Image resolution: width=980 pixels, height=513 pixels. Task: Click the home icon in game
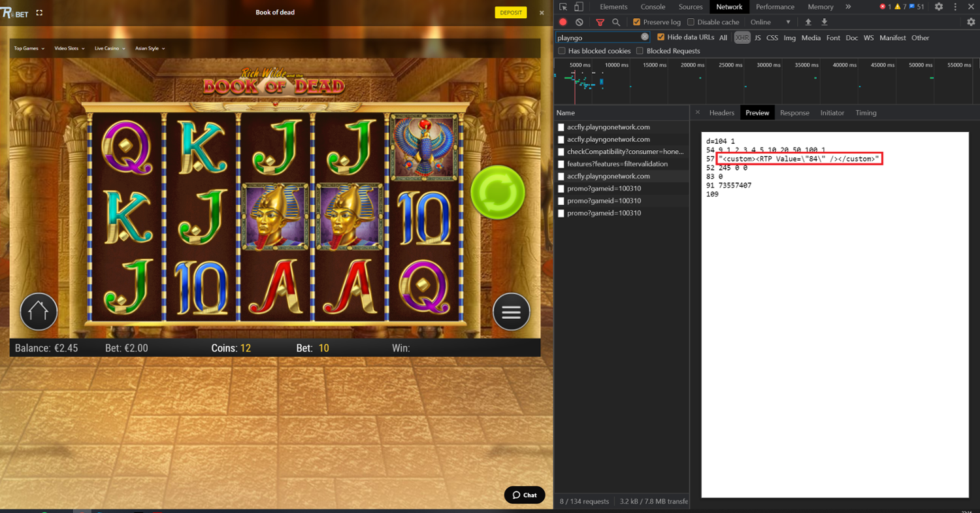(39, 312)
